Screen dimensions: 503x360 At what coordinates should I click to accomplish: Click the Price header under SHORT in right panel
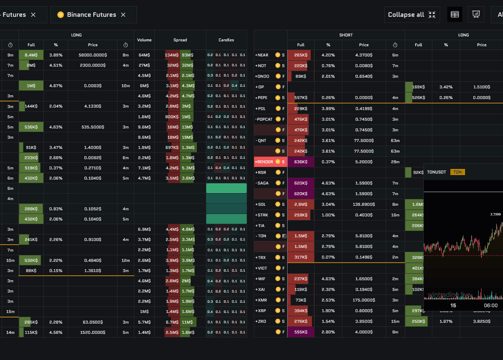(364, 45)
